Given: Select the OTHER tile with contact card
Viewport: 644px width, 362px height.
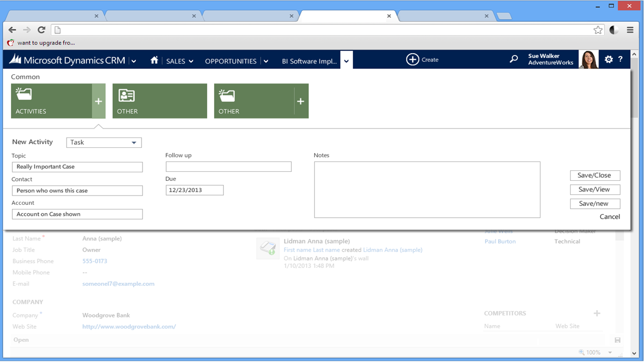Looking at the screenshot, I should pyautogui.click(x=160, y=101).
